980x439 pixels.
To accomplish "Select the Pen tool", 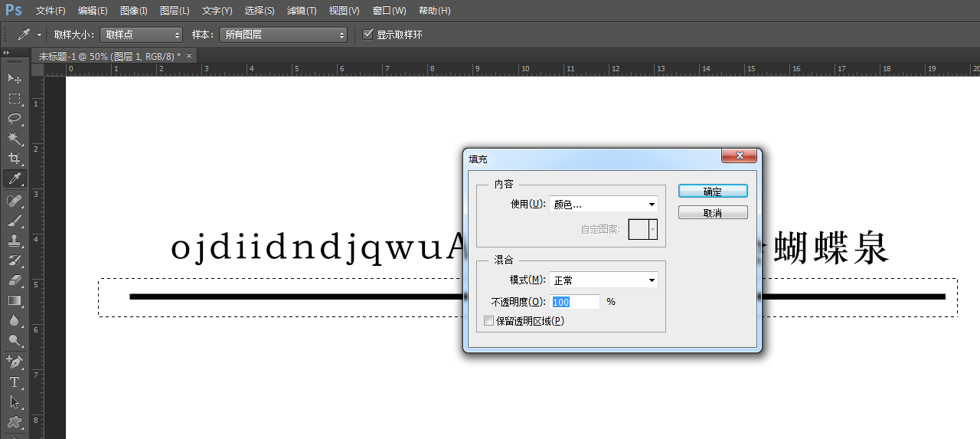I will [x=15, y=362].
